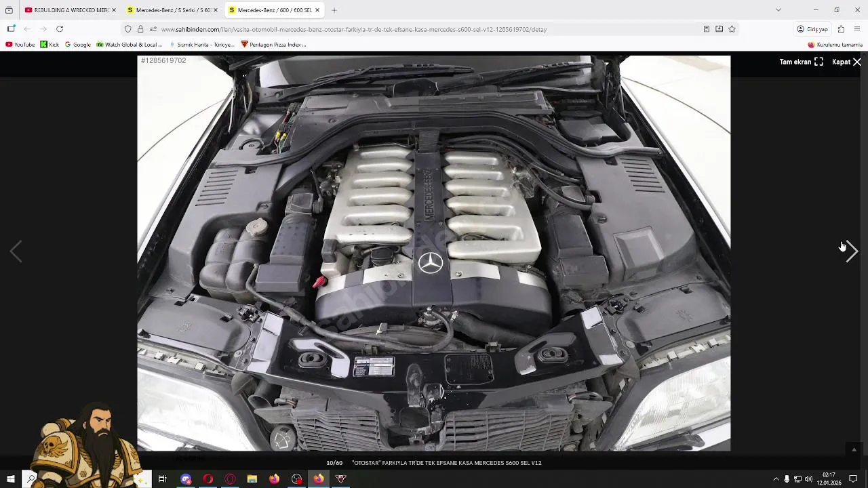Expand the list all tabs dropdown
The height and width of the screenshot is (488, 868).
coord(778,10)
